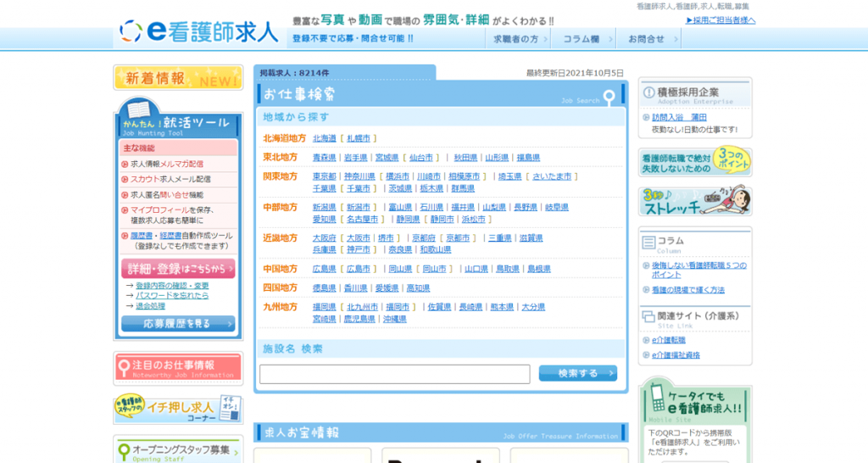Open 看護師転職で絶対失敗しないための3つのポイント banner
868x463 pixels.
695,162
